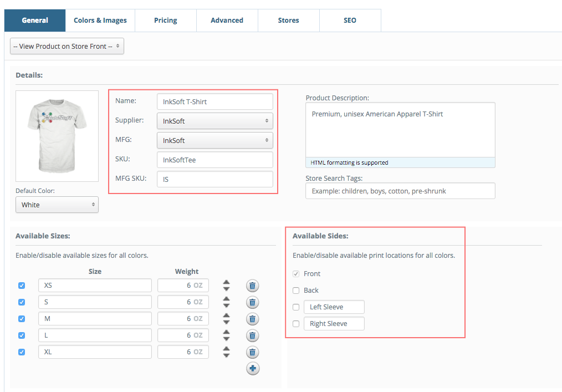Toggle the Front side checkbox
Screen dimensions: 562x392
(x=296, y=274)
